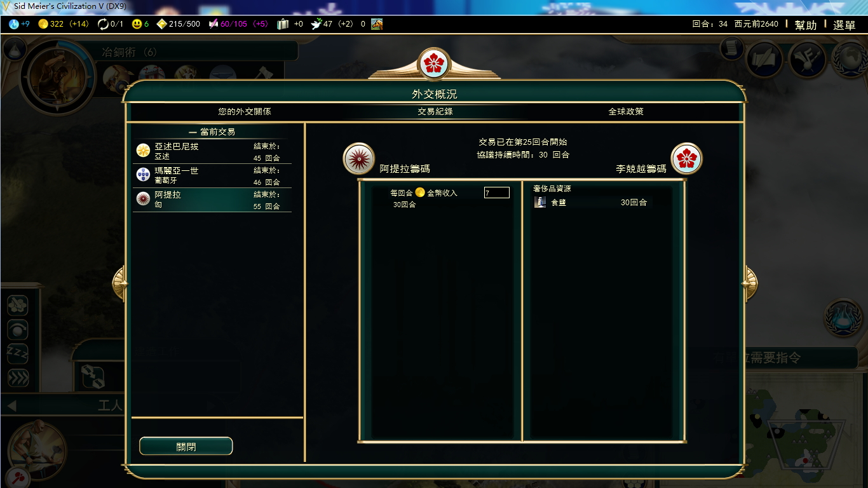Open the 全球政策 tab

click(626, 111)
